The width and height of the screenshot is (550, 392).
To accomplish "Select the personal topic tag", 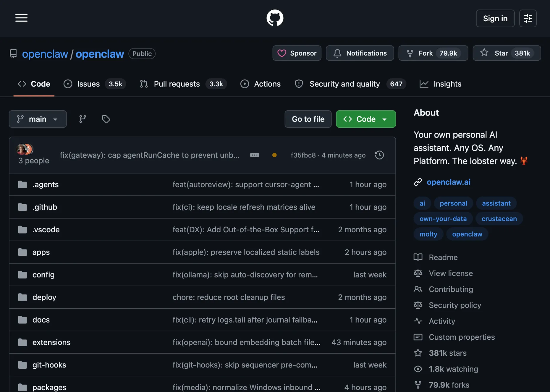I will click(x=453, y=203).
